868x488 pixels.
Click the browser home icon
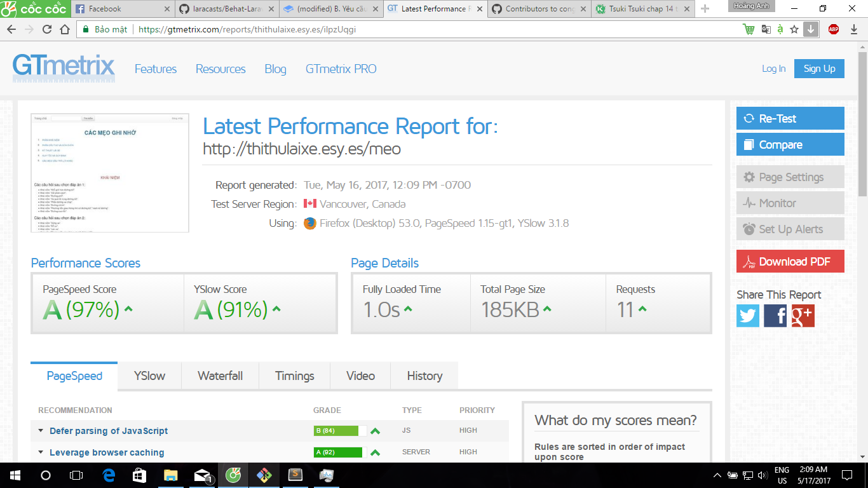[x=65, y=29]
